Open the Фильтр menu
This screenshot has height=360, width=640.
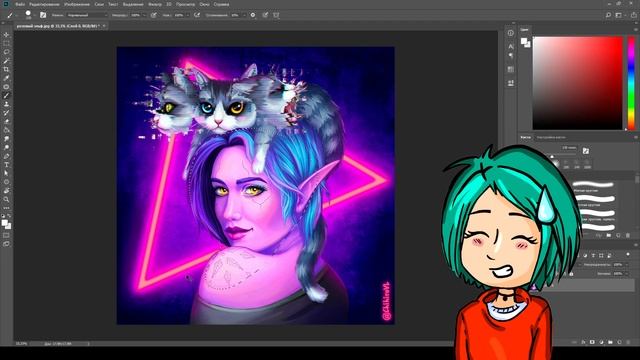point(155,4)
